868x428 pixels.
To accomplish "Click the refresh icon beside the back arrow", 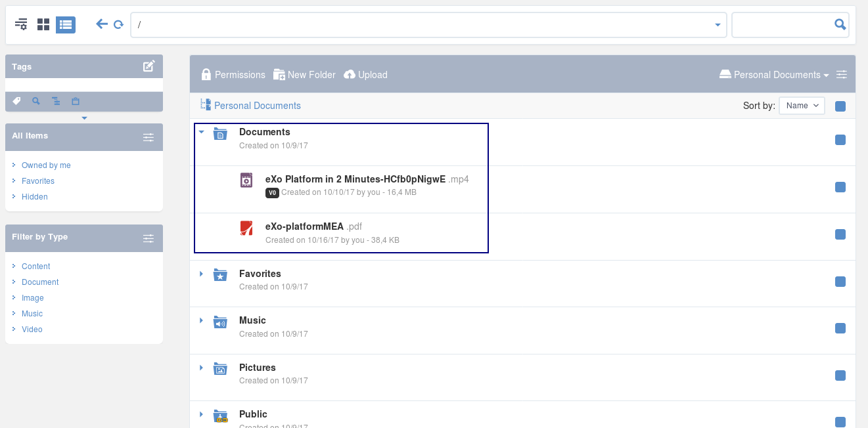I will pyautogui.click(x=118, y=25).
